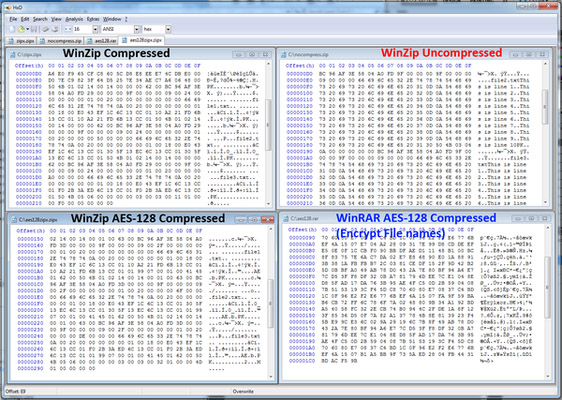Close the aes128zipx.zipx child window
The image size is (562, 400).
click(x=268, y=219)
